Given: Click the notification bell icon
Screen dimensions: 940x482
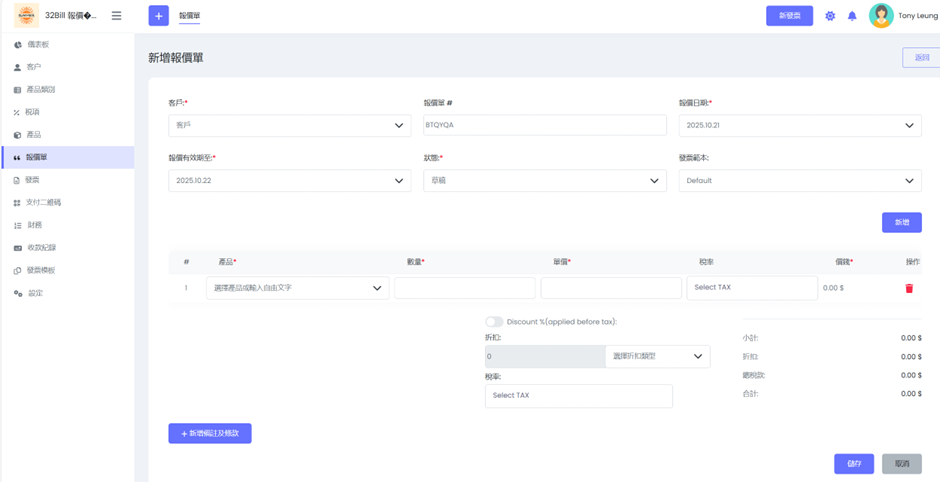Looking at the screenshot, I should pyautogui.click(x=852, y=16).
